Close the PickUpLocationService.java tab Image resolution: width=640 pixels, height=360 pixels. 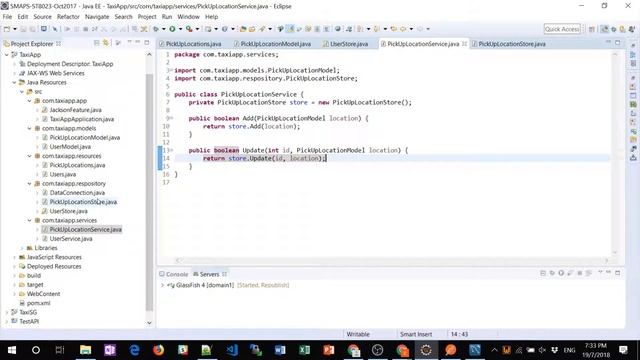point(464,44)
